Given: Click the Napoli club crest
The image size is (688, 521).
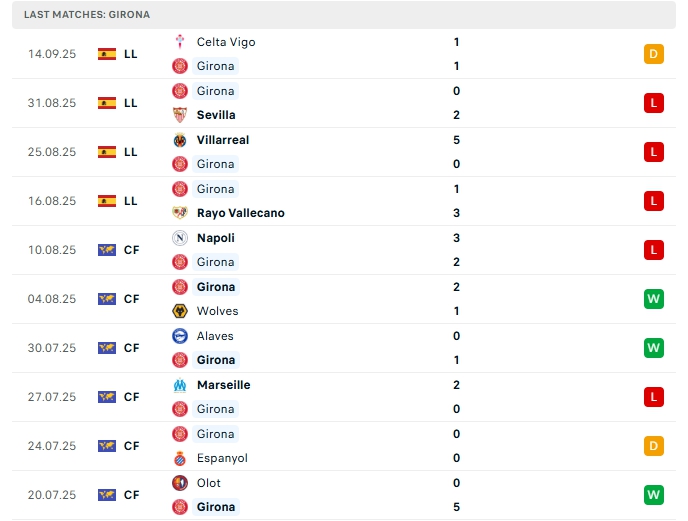Looking at the screenshot, I should [180, 238].
